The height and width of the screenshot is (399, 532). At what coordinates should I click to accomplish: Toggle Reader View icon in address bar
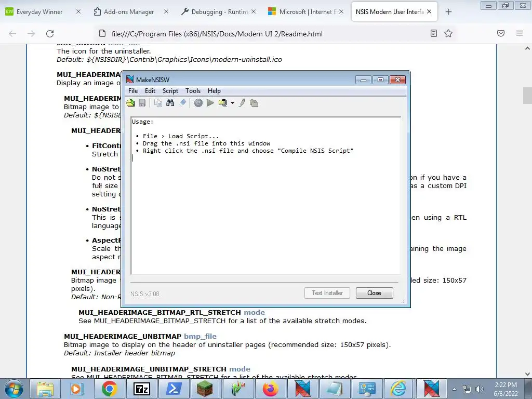click(434, 33)
